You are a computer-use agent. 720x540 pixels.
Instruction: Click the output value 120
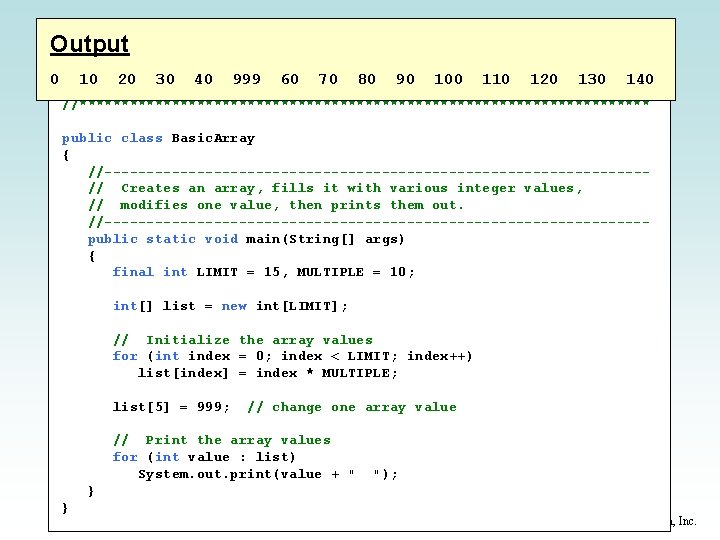coord(544,79)
